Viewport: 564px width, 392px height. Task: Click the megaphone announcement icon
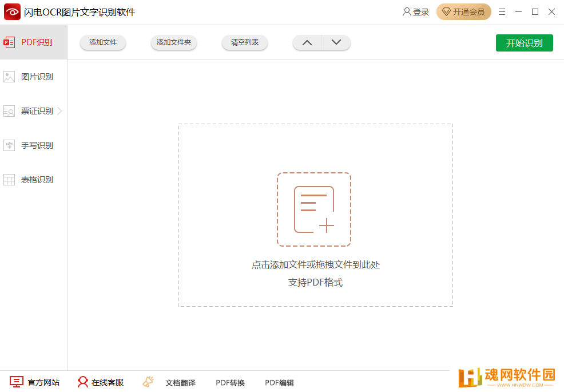pos(148,382)
